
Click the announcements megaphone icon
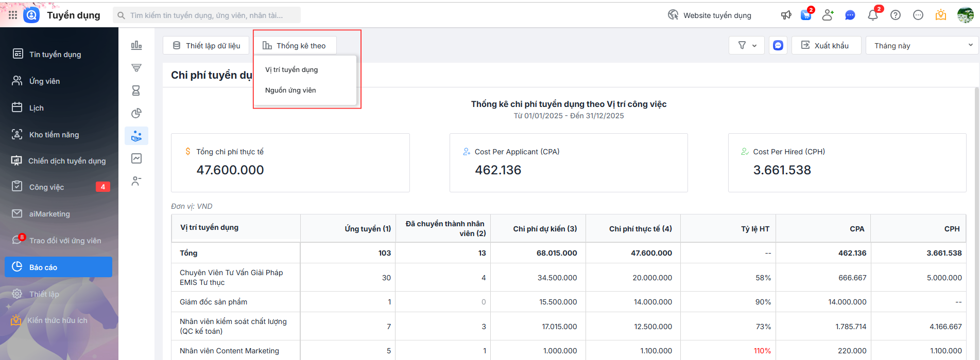click(x=786, y=15)
